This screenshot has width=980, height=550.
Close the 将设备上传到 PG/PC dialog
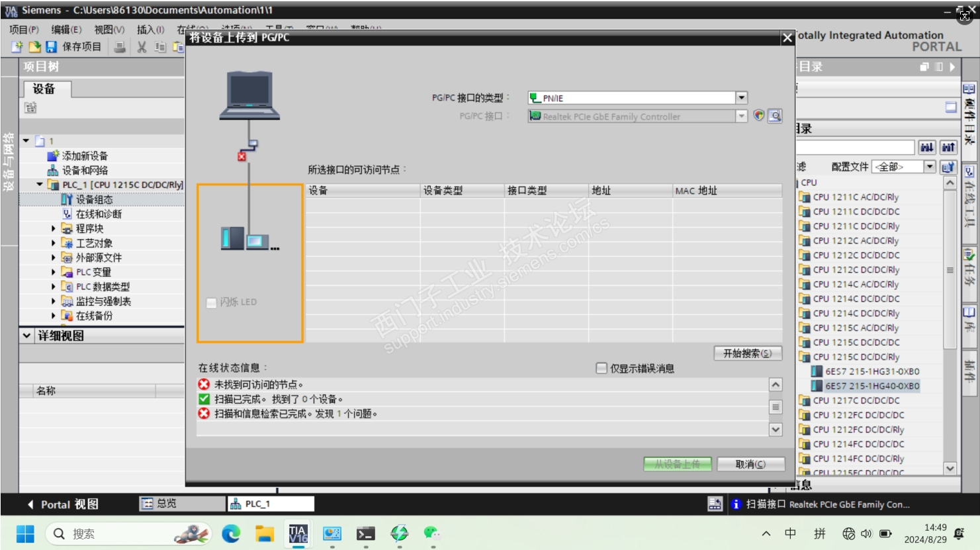(x=787, y=38)
